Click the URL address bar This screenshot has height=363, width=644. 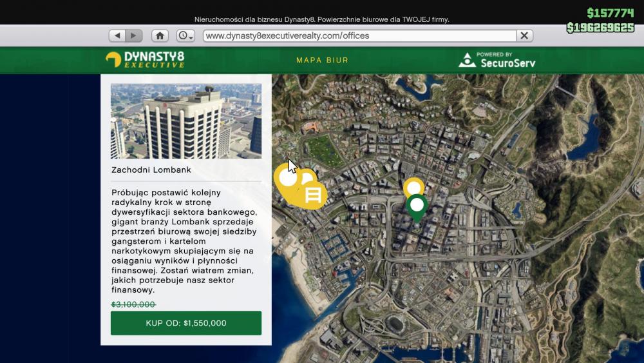point(360,35)
